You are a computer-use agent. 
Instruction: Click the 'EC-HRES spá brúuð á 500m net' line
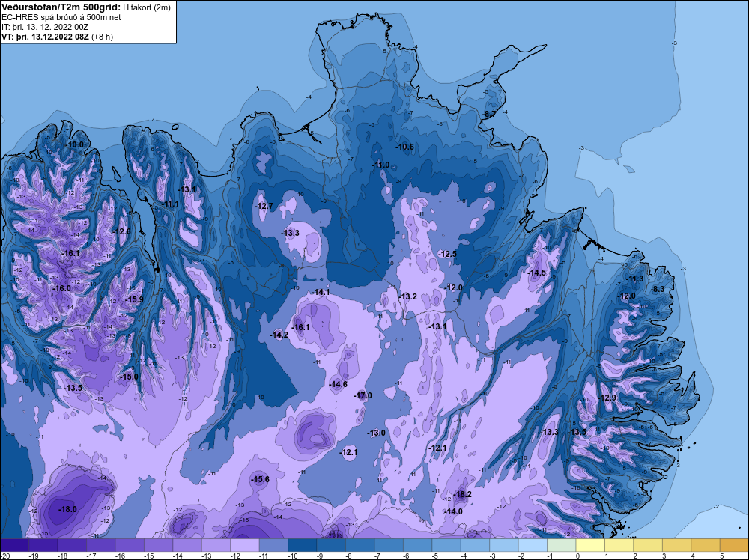pos(61,17)
